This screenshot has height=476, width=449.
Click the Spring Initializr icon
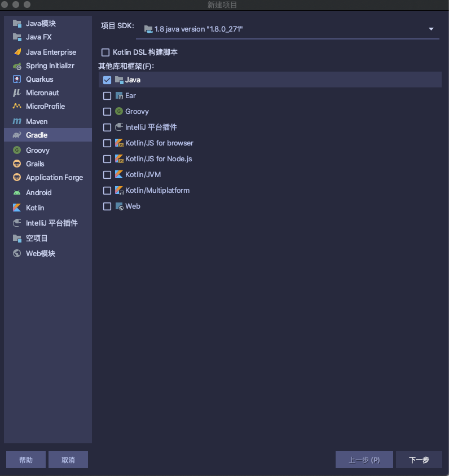tap(17, 66)
